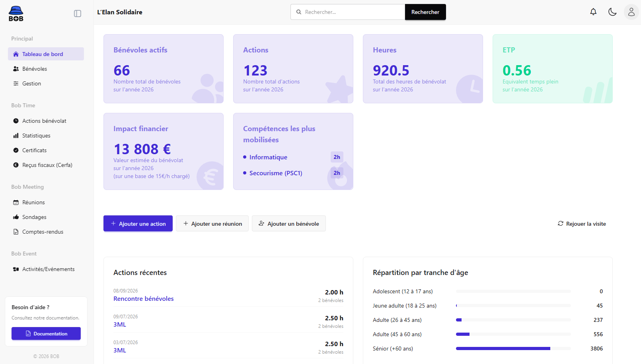Click the Sondages thumbs-up icon
641x364 pixels.
[x=16, y=217]
